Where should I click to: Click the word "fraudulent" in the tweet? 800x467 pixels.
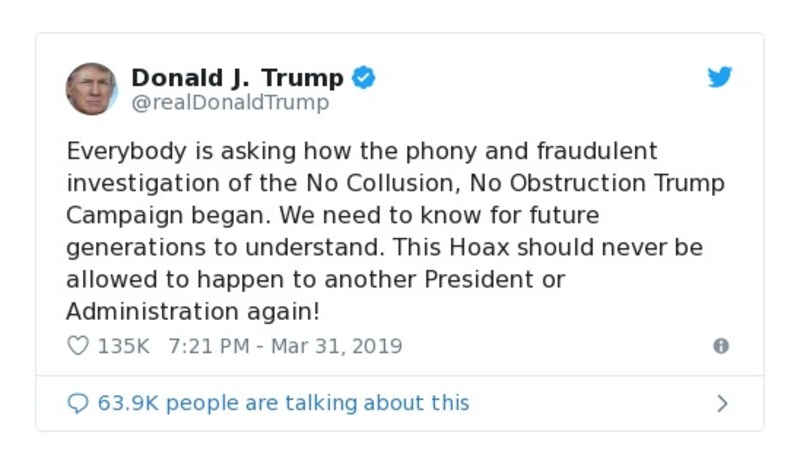(x=593, y=152)
